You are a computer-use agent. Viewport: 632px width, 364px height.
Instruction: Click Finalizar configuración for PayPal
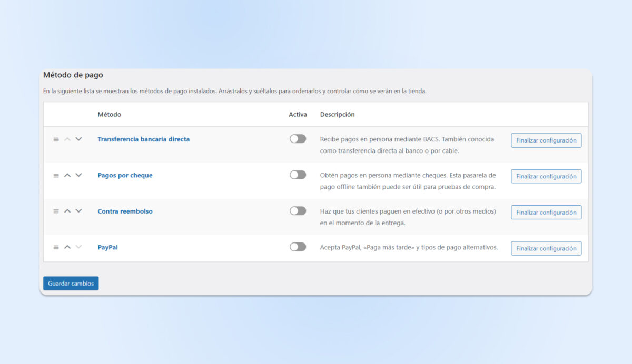(x=546, y=248)
